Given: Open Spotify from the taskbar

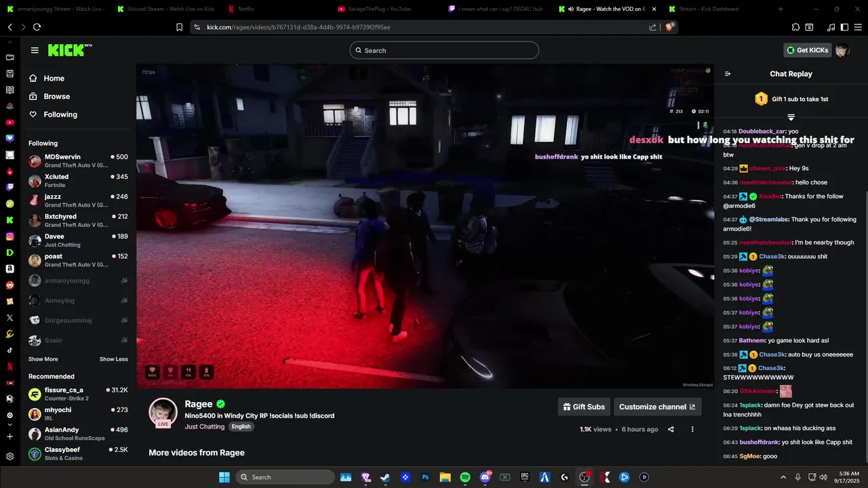Looking at the screenshot, I should (465, 477).
